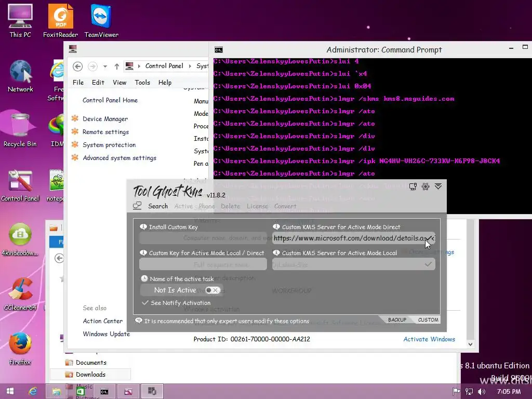Launch CCleaner64 from the desktop

[x=20, y=294]
